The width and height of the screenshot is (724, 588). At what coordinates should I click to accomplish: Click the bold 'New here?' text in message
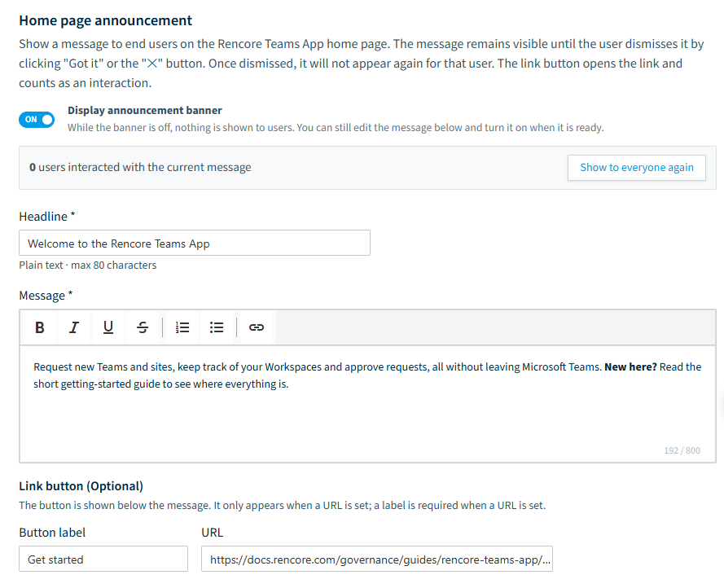(x=630, y=367)
